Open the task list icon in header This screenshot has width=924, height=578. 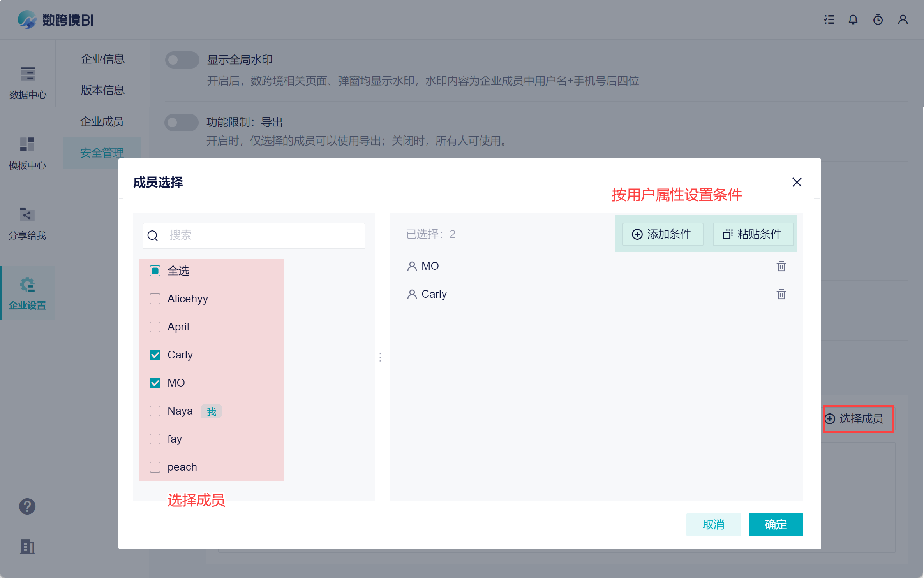829,19
